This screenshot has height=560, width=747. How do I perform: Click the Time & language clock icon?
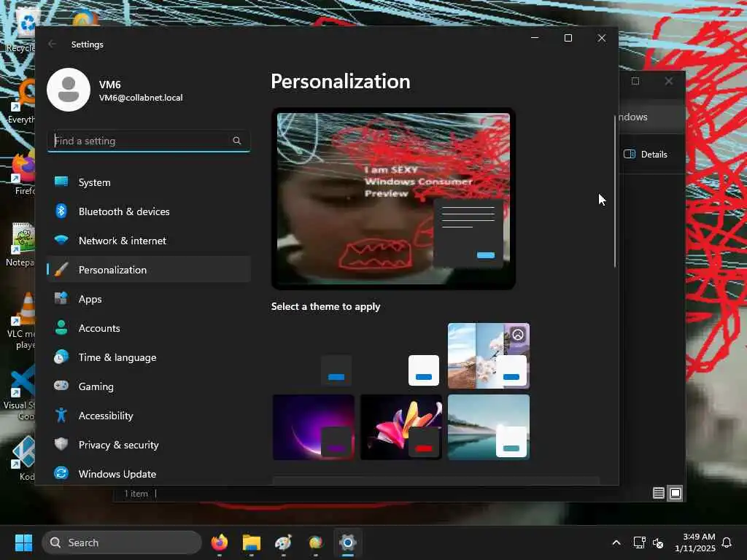point(61,357)
